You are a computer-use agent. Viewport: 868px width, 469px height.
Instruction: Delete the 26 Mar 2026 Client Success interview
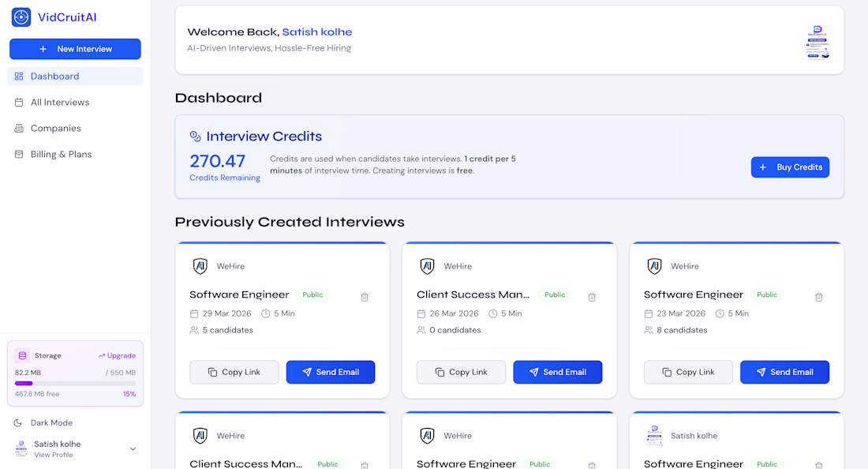coord(592,298)
